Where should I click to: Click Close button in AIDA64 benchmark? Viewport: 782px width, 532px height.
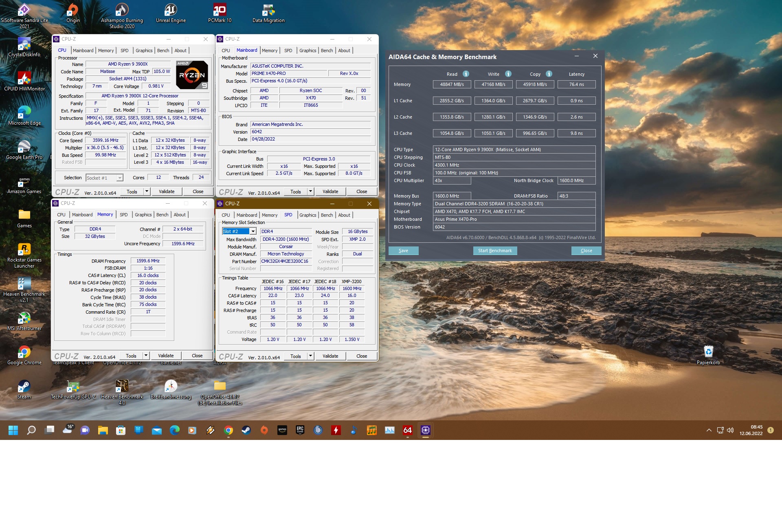[586, 251]
